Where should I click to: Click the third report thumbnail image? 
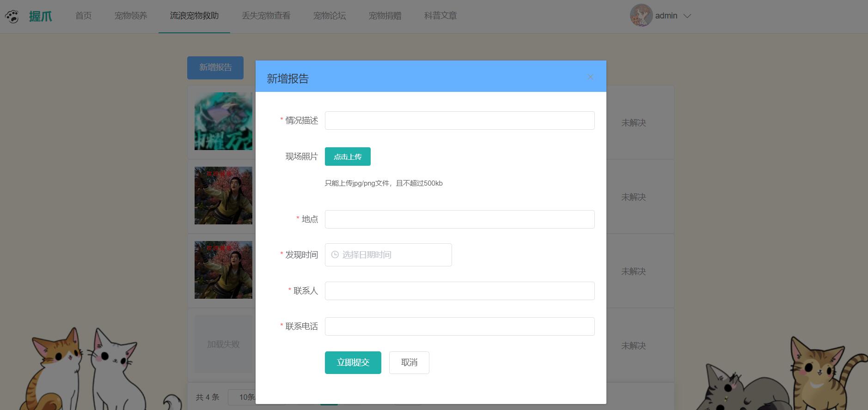224,270
